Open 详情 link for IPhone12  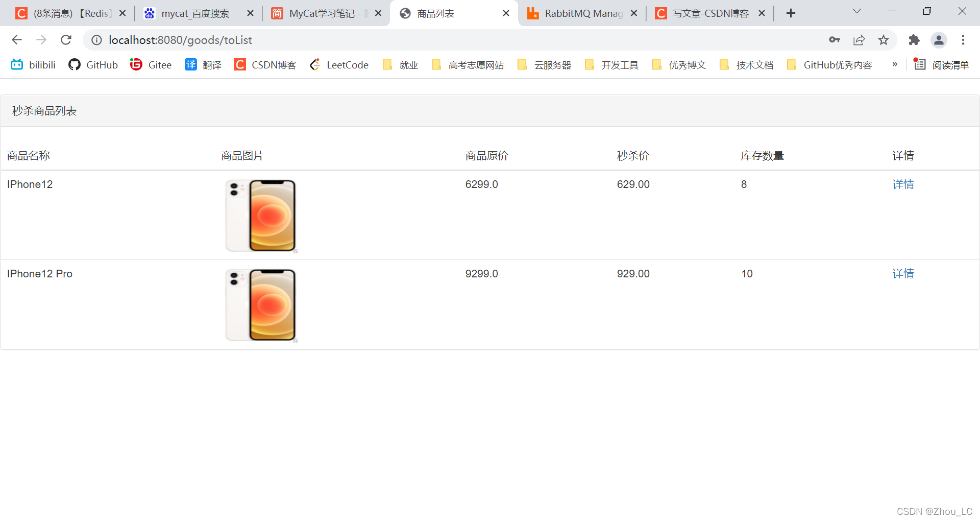tap(903, 184)
